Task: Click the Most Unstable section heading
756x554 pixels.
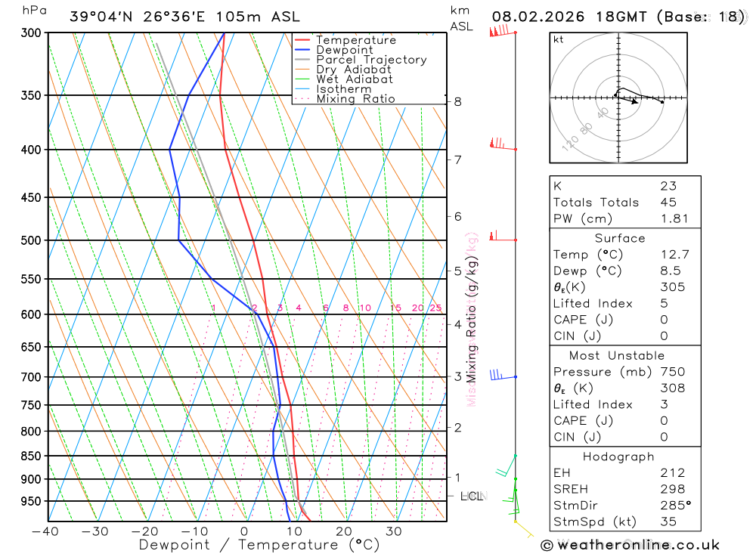Action: (x=617, y=356)
